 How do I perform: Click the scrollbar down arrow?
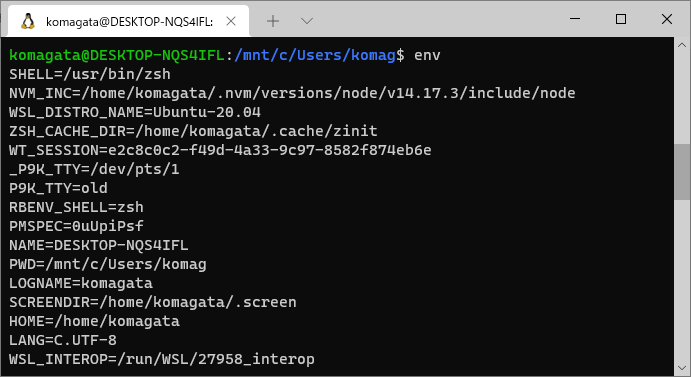click(682, 367)
